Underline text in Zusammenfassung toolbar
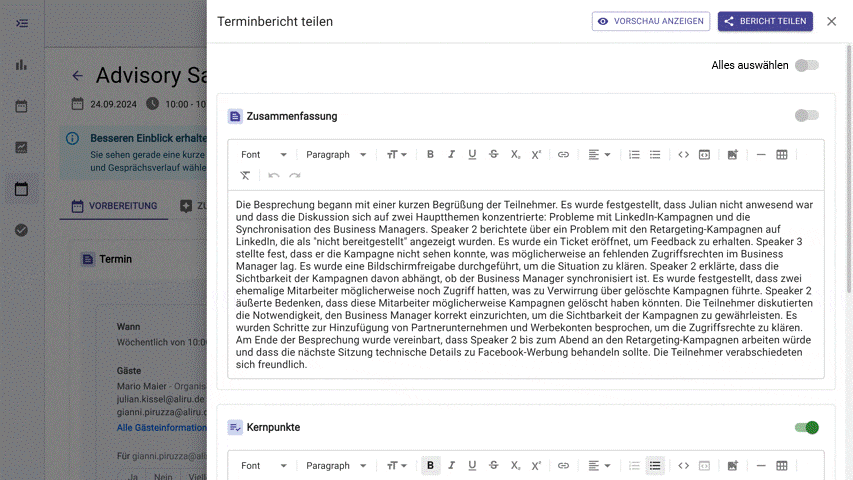The height and width of the screenshot is (480, 853). pyautogui.click(x=472, y=155)
